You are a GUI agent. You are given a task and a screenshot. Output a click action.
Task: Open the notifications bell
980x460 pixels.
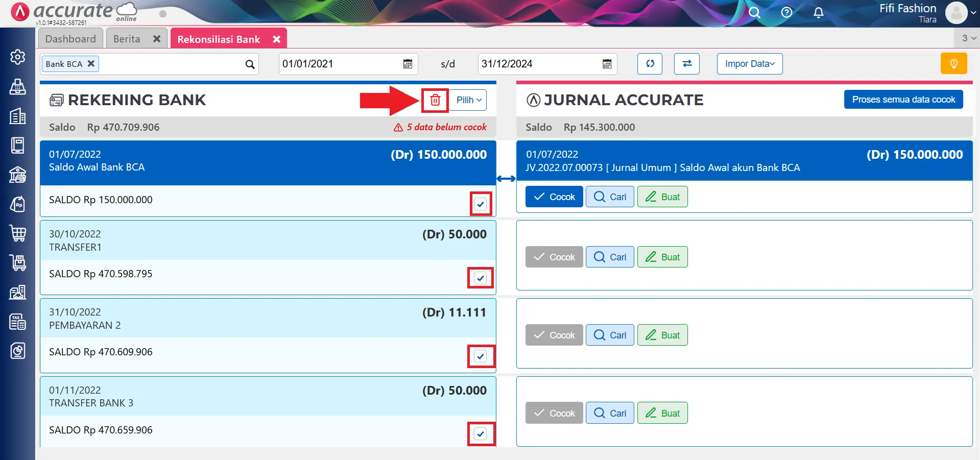(818, 13)
